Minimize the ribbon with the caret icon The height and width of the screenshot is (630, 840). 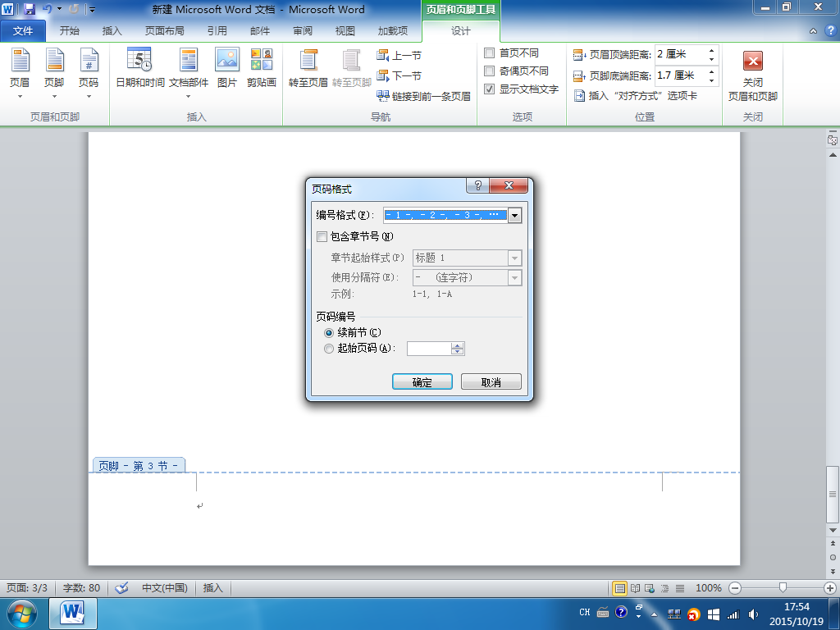tap(813, 31)
